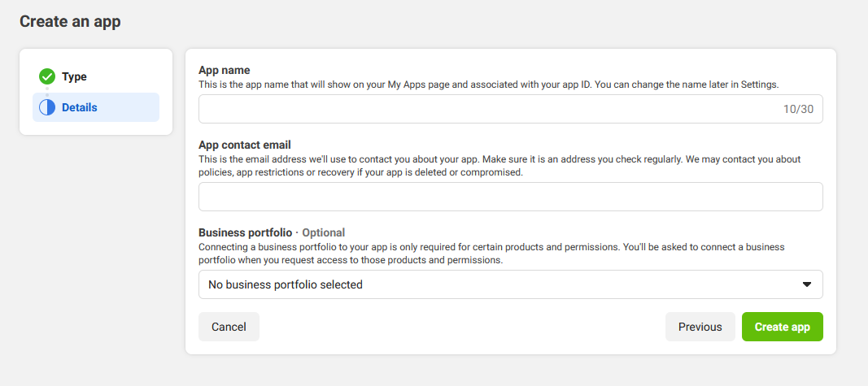Focus the App contact email field
This screenshot has width=868, height=386.
510,197
